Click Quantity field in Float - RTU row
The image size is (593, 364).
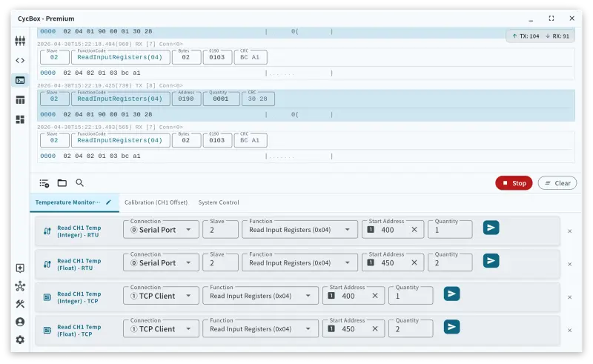coord(449,262)
